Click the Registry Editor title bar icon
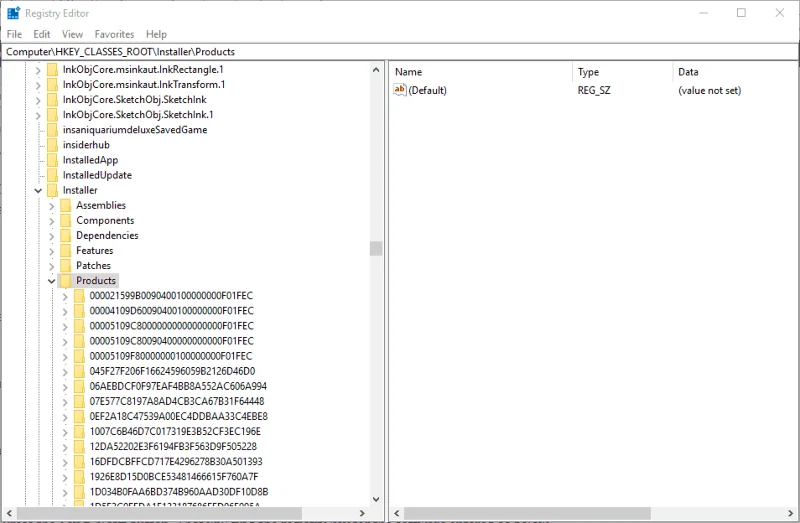 pos(13,13)
